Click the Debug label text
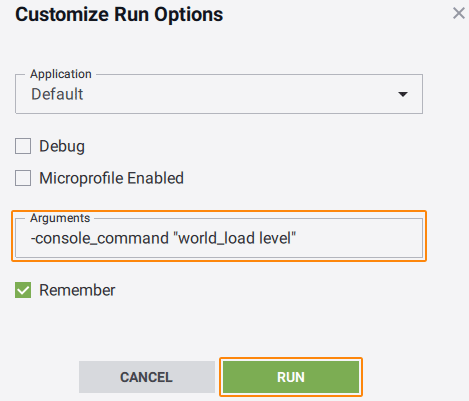This screenshot has width=469, height=401. click(x=62, y=146)
